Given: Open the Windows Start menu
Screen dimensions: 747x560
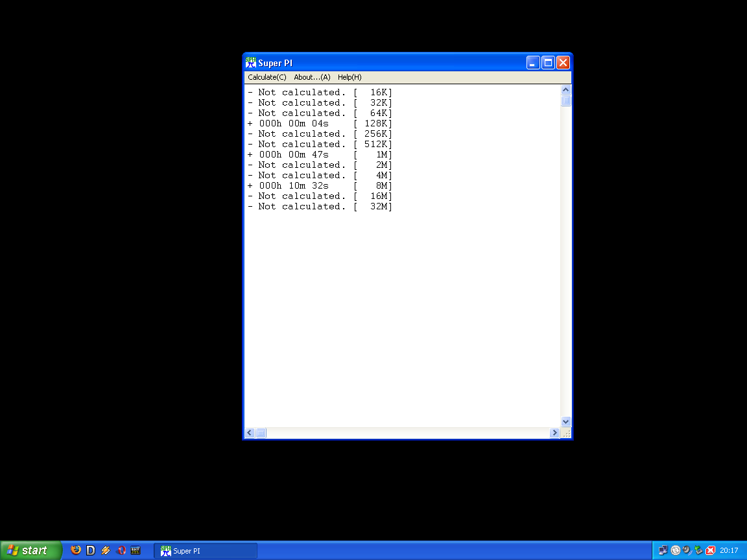Looking at the screenshot, I should tap(30, 550).
